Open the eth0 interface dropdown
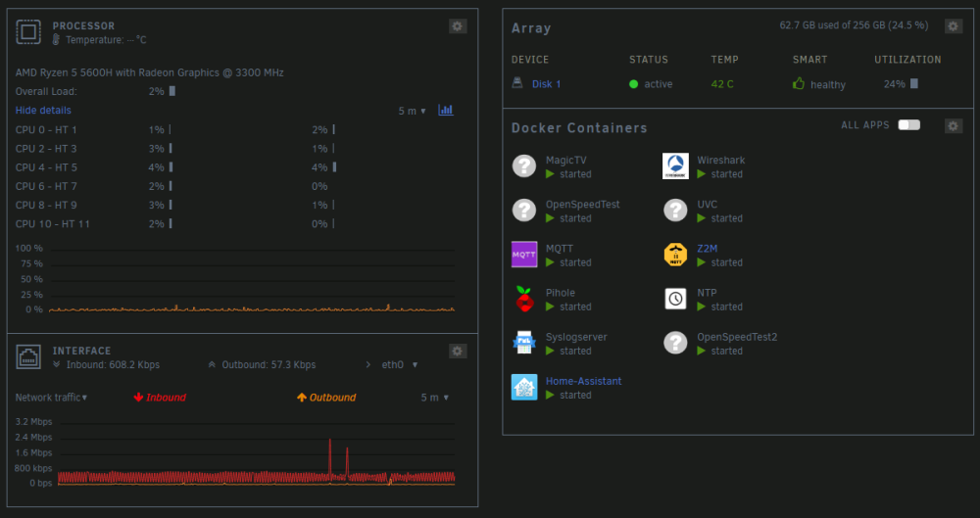Image resolution: width=980 pixels, height=518 pixels. (400, 365)
